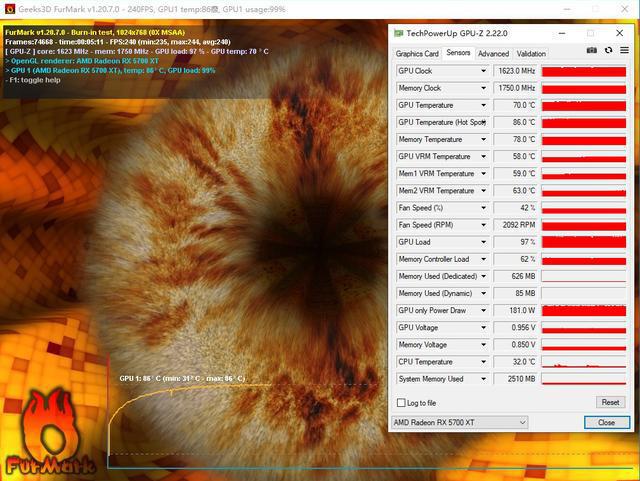640x481 pixels.
Task: Open the AMD Radeon RX 5700 XT selector
Action: tap(460, 422)
